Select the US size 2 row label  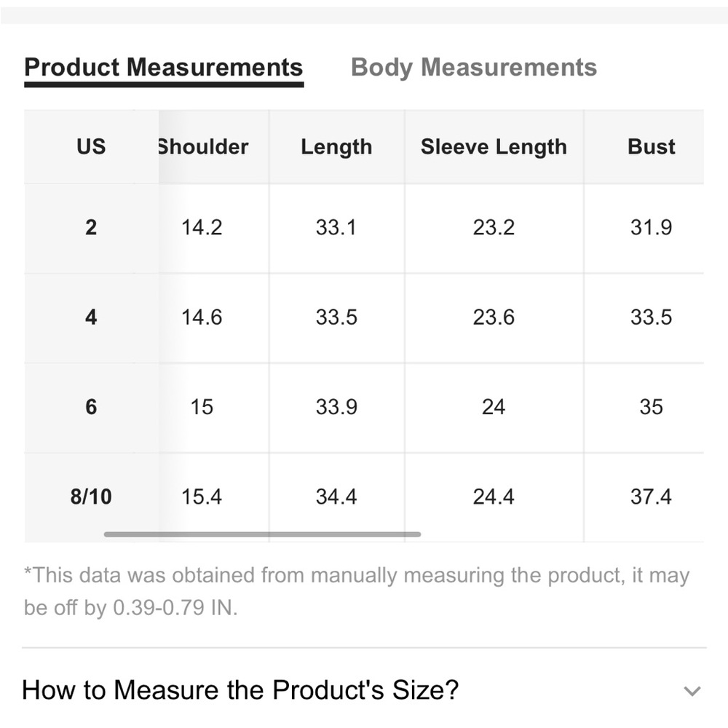(x=91, y=228)
